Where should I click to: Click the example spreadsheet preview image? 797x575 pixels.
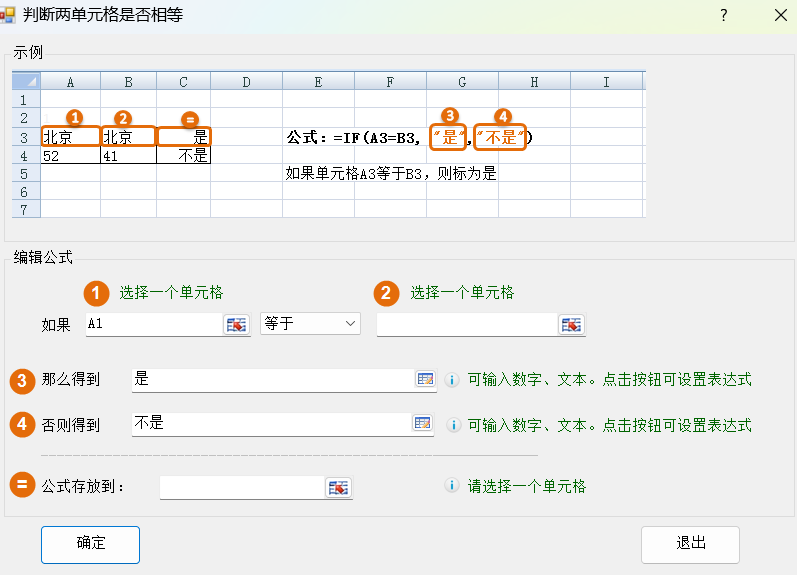pyautogui.click(x=329, y=144)
